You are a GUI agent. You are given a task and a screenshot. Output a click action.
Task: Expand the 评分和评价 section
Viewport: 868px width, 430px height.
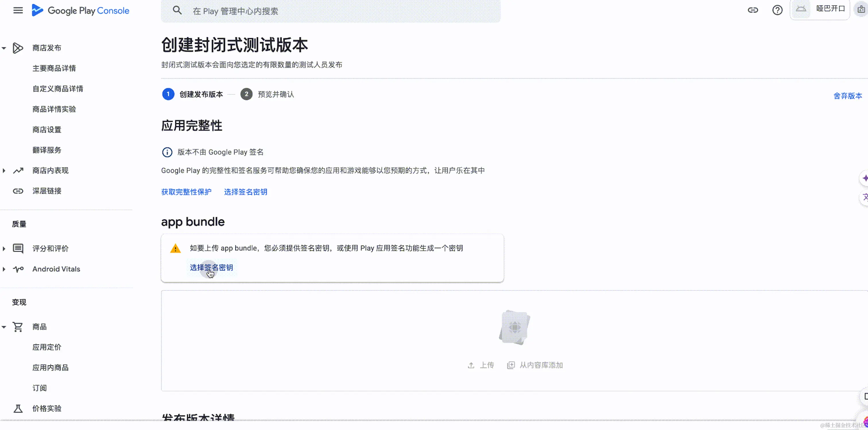pos(4,249)
